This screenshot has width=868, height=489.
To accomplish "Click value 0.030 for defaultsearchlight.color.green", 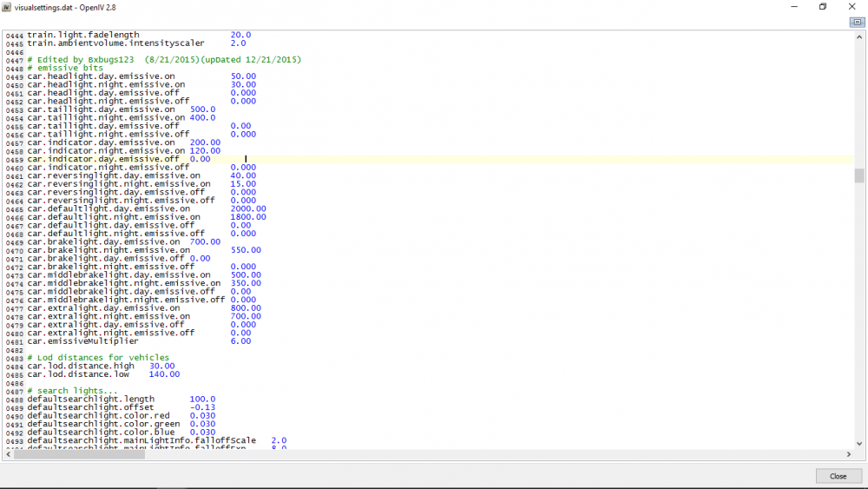I will pyautogui.click(x=202, y=424).
